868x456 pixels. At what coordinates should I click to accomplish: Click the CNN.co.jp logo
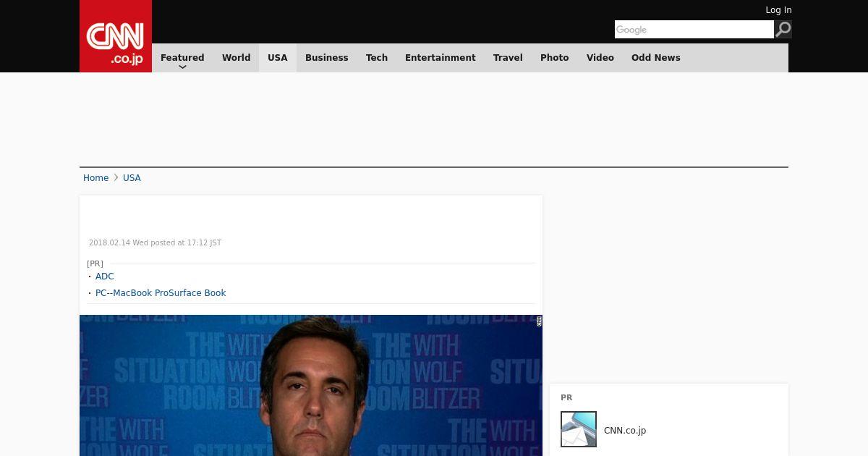click(116, 36)
